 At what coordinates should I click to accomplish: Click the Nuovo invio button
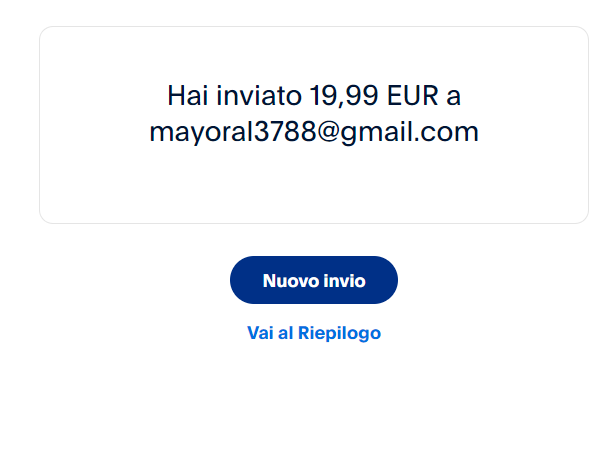[314, 280]
